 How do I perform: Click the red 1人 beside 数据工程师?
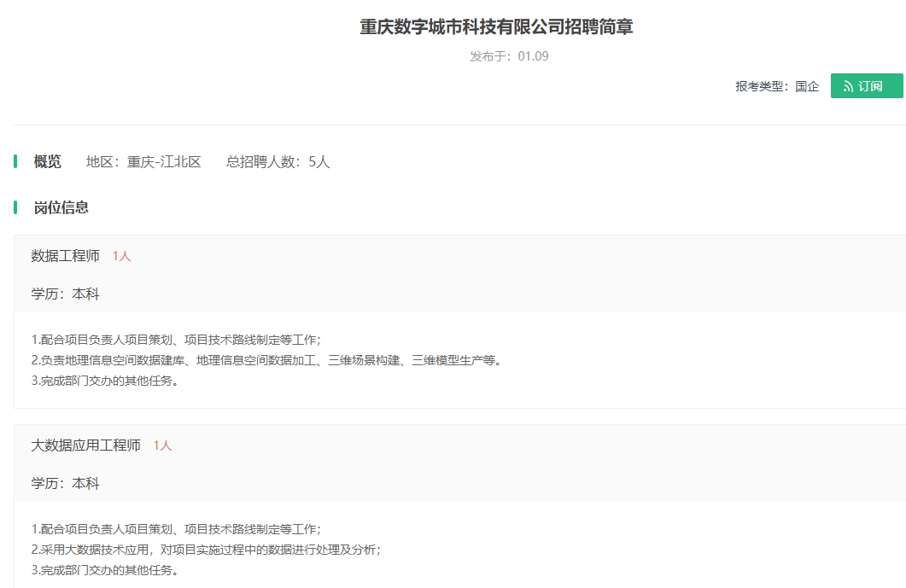click(121, 257)
